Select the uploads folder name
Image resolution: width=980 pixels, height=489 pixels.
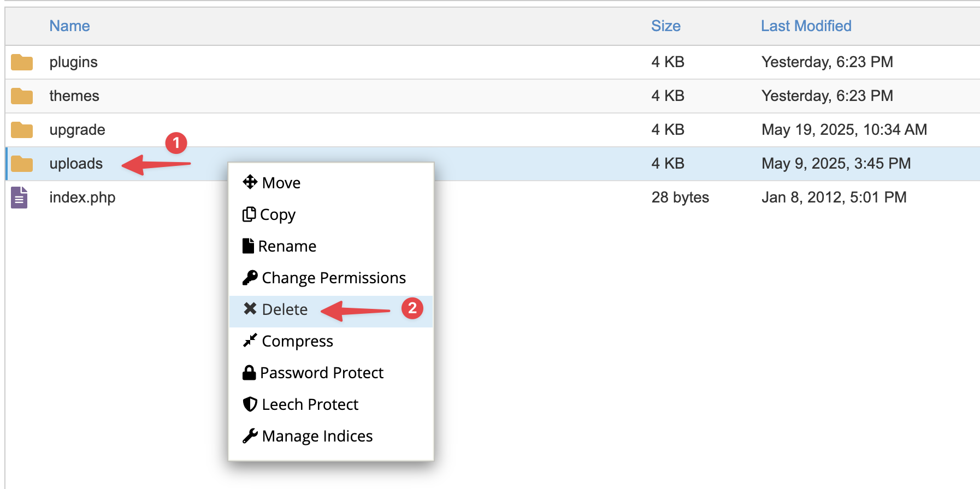76,164
